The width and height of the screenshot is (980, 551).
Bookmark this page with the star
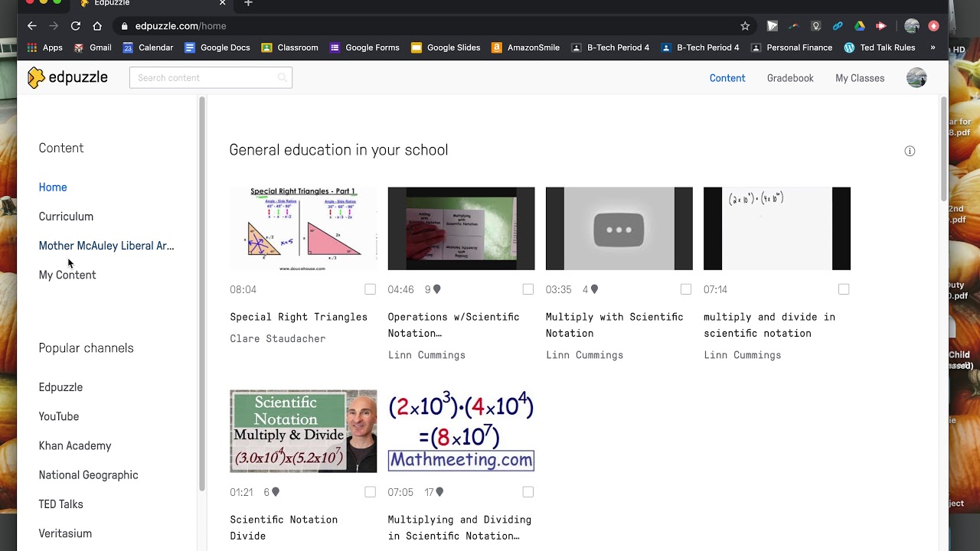(745, 26)
